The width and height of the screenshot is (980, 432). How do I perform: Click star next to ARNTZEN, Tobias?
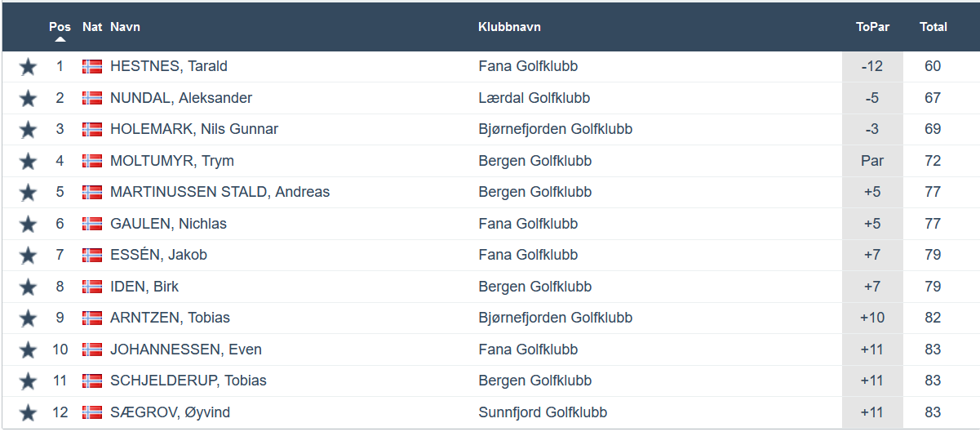click(29, 318)
